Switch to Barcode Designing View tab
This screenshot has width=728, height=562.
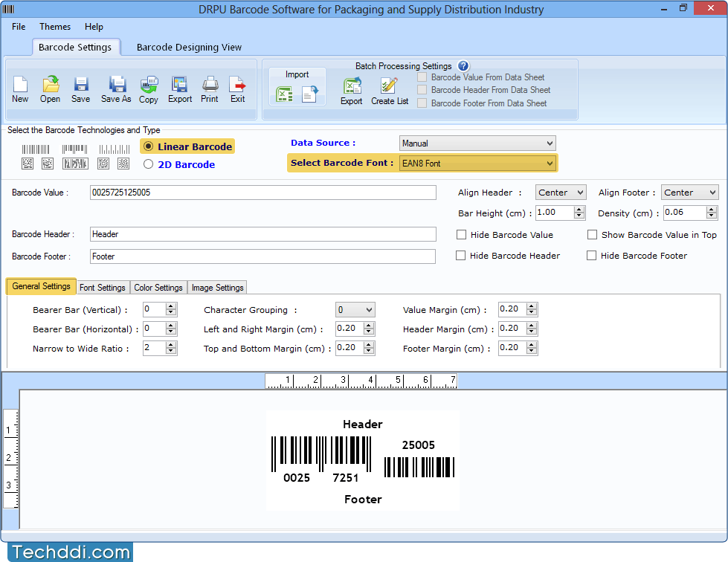[x=189, y=47]
